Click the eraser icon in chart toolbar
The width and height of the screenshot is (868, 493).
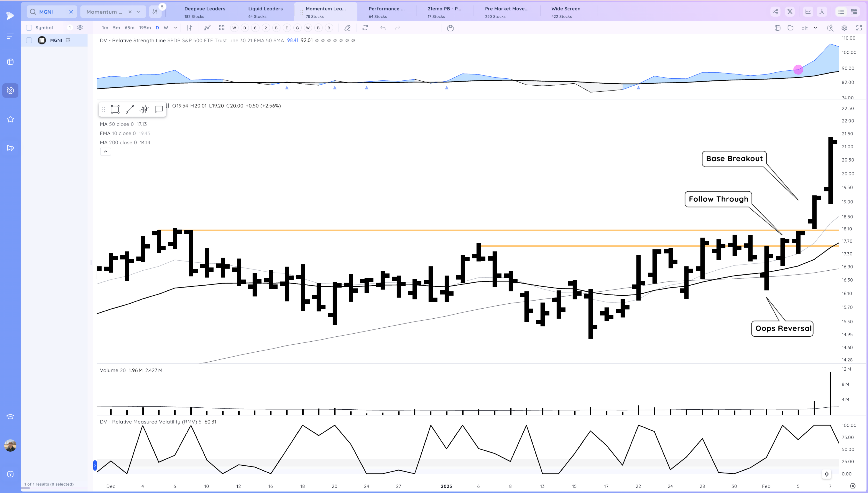(x=347, y=28)
